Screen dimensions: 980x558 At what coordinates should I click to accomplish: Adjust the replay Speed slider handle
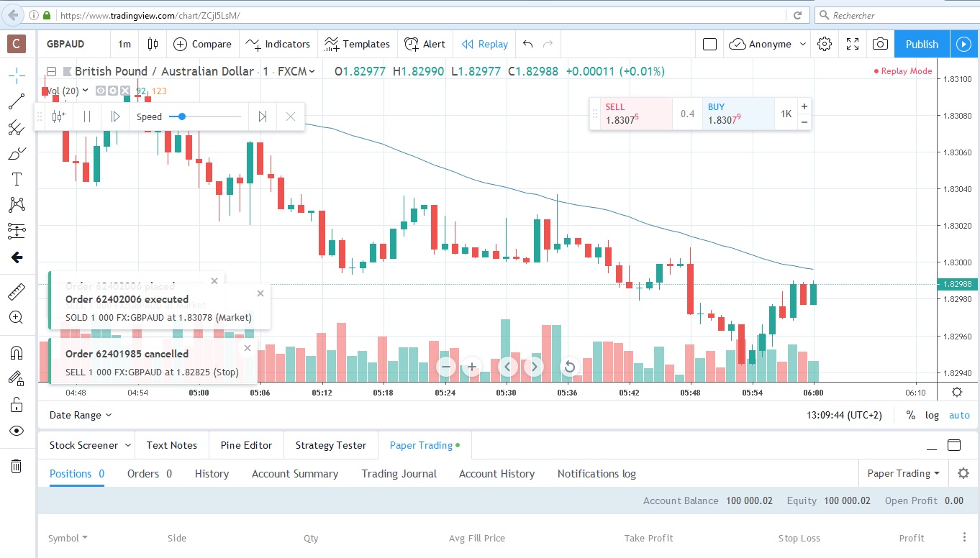(182, 116)
